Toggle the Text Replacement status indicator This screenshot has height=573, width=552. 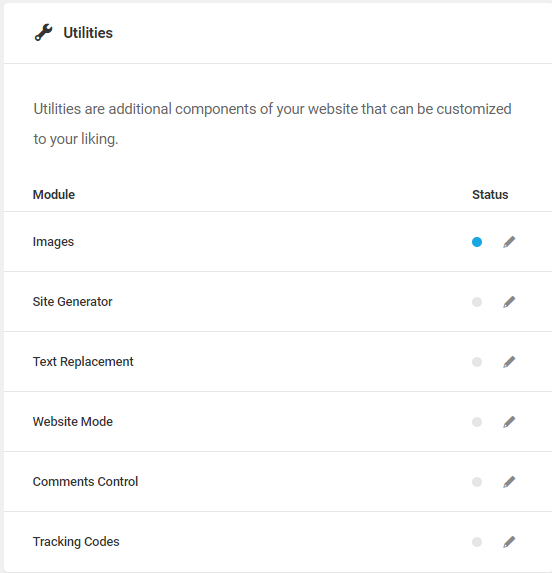click(477, 362)
